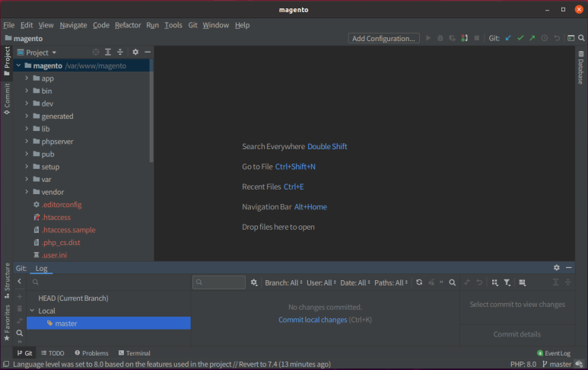Image resolution: width=588 pixels, height=370 pixels.
Task: Open the Project view dropdown
Action: point(37,53)
